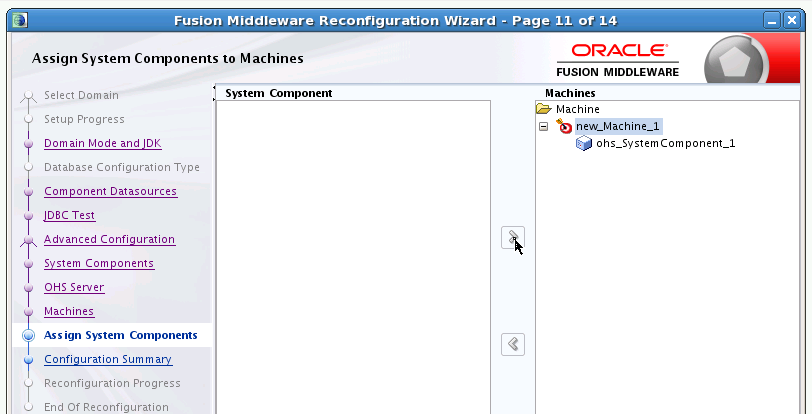Go to the Component Datasources step
The height and width of the screenshot is (414, 812).
tap(110, 191)
